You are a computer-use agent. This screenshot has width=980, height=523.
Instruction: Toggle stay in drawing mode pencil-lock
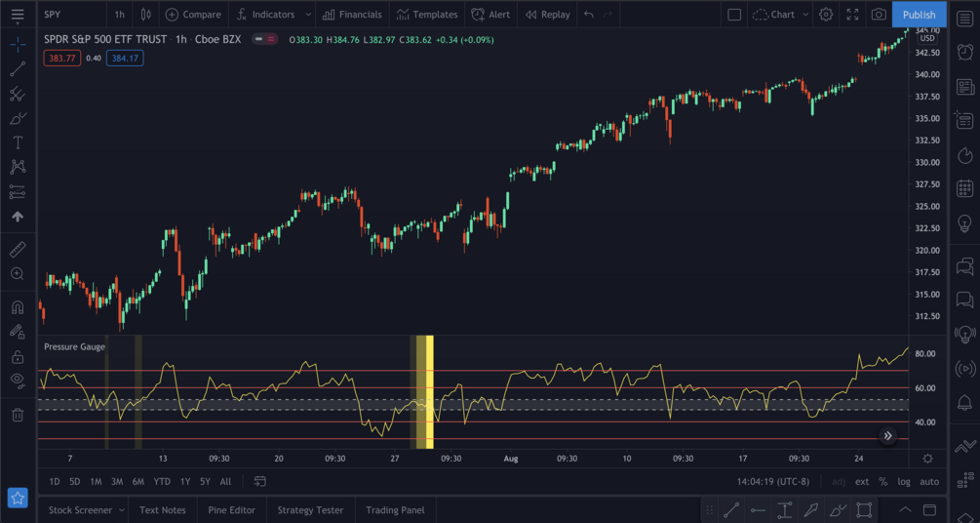pyautogui.click(x=18, y=332)
